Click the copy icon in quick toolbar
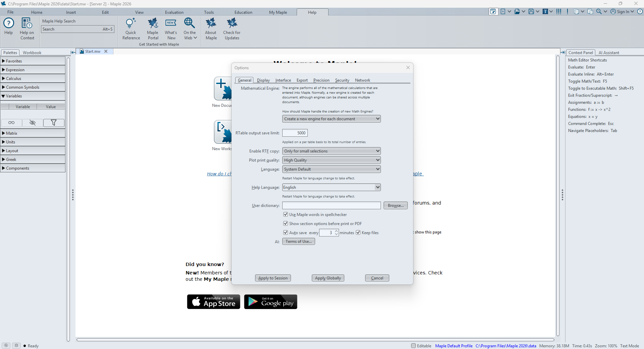 pyautogui.click(x=576, y=12)
